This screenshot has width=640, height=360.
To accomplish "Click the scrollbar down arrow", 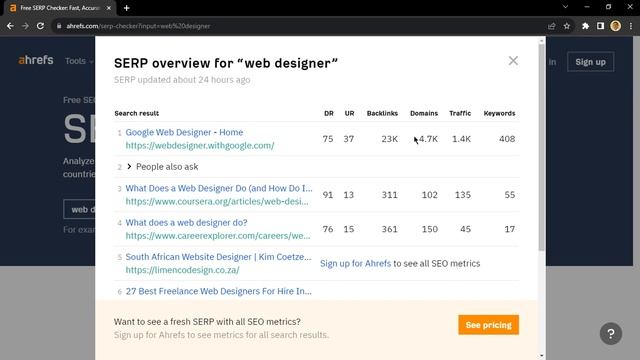I will click(542, 356).
